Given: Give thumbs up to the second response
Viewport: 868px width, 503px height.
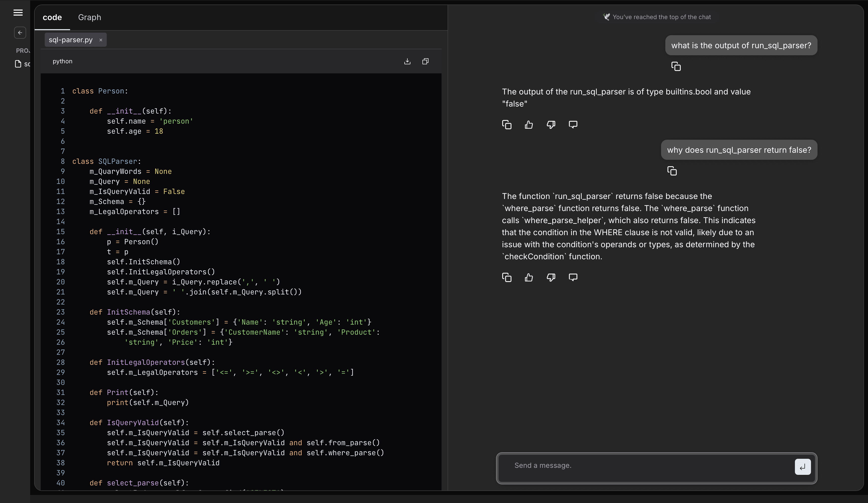Looking at the screenshot, I should coord(529,277).
